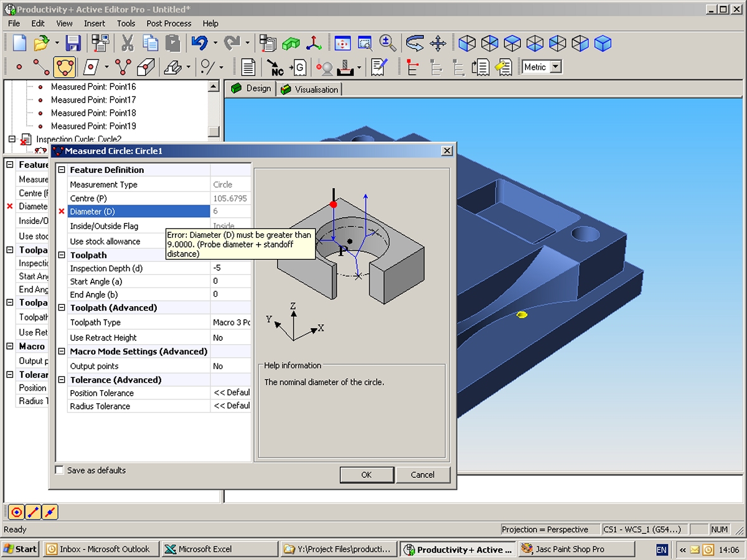This screenshot has width=747, height=560.
Task: Collapse the Toolpath (Advanced) section
Action: (x=62, y=308)
